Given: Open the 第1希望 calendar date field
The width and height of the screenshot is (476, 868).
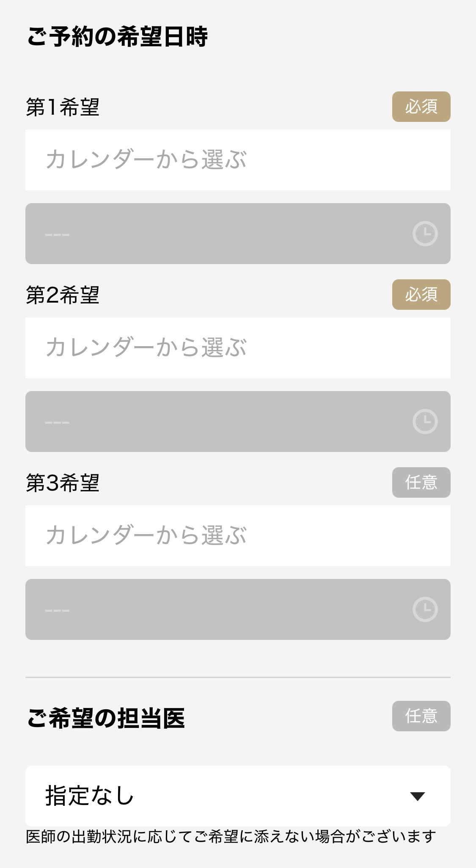Looking at the screenshot, I should coord(238,160).
